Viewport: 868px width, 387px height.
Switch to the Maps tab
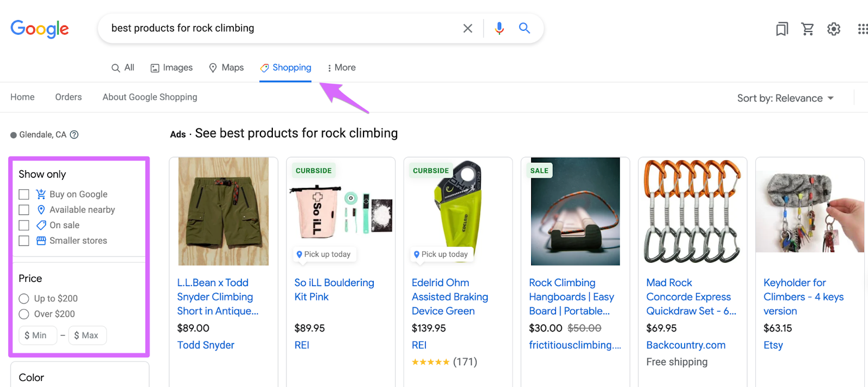[226, 68]
